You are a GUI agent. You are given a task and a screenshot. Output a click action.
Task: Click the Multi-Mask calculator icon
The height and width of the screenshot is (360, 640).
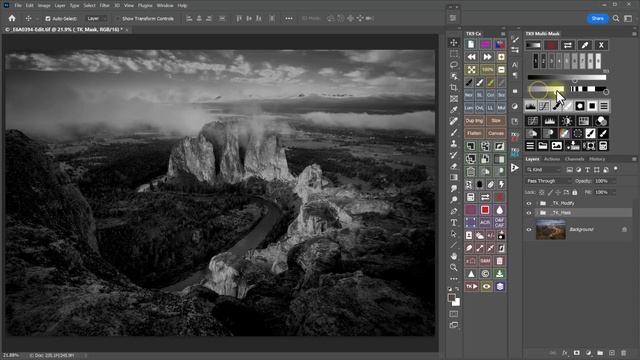[x=603, y=146]
